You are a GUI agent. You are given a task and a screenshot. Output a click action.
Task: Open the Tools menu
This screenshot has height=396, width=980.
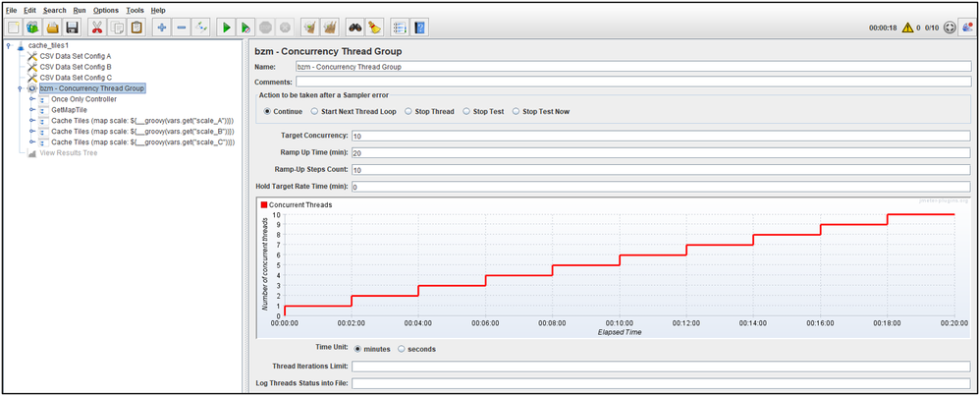coord(135,11)
